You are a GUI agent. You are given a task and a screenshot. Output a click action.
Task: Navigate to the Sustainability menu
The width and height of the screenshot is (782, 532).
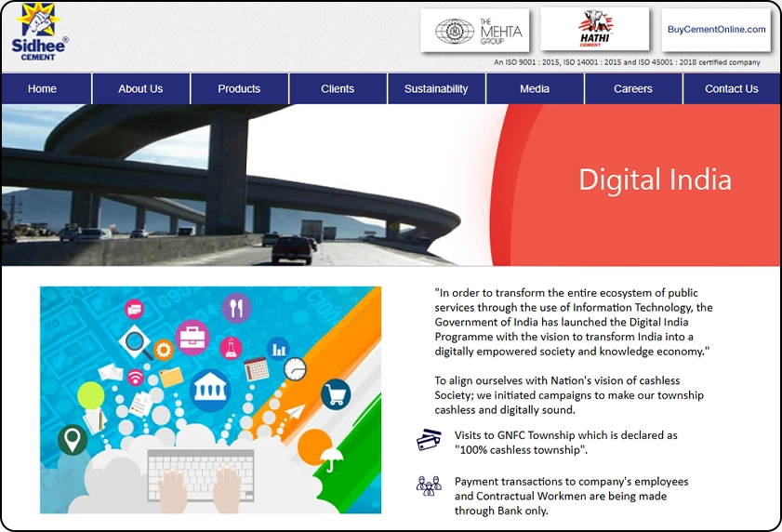[436, 89]
